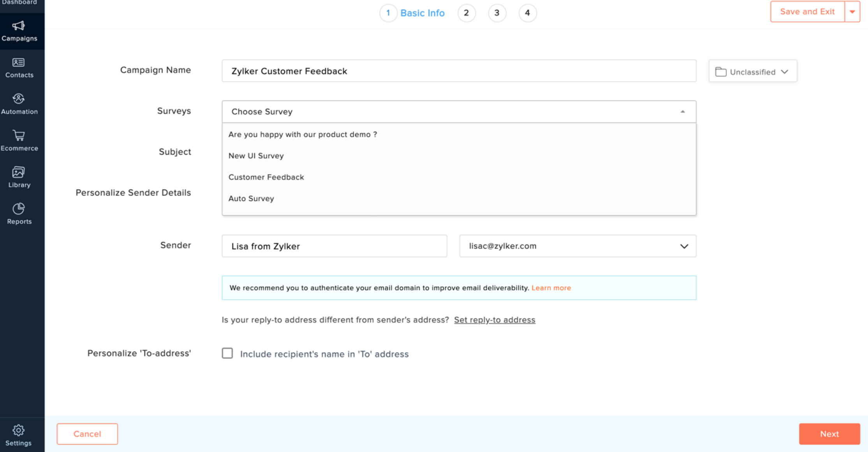Click Cancel to discard changes
Screen dimensions: 868x452
[x=87, y=434]
